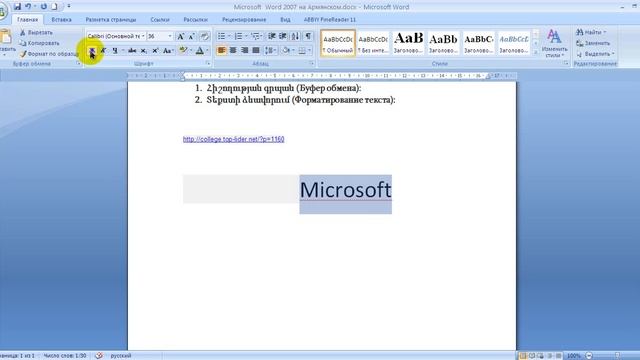The height and width of the screenshot is (360, 640).
Task: Click the Redo icon
Action: click(43, 7)
